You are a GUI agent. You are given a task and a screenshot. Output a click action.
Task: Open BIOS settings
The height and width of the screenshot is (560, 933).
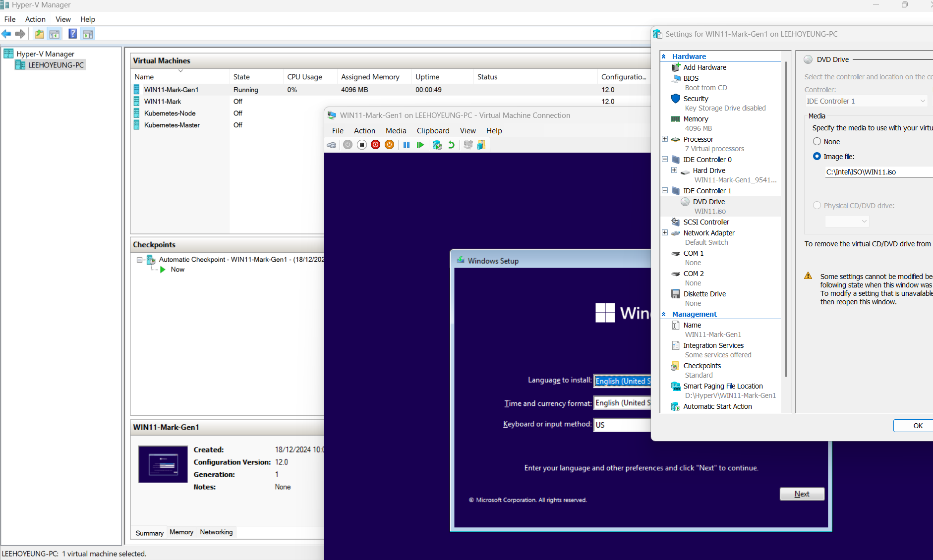(x=691, y=78)
